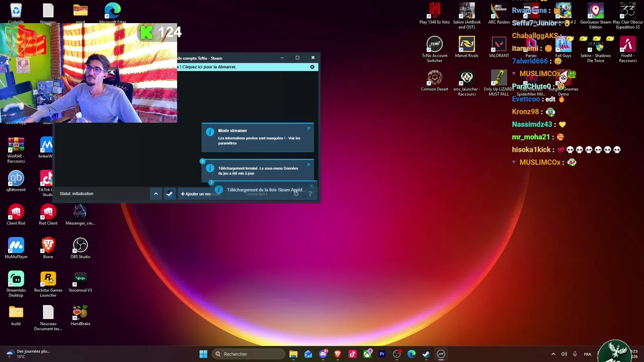
Task: Dismiss the Mode streamer notification
Action: coord(308,129)
